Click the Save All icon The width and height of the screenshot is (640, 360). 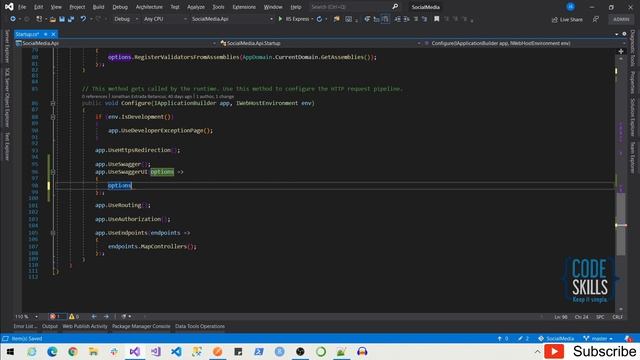pyautogui.click(x=71, y=19)
